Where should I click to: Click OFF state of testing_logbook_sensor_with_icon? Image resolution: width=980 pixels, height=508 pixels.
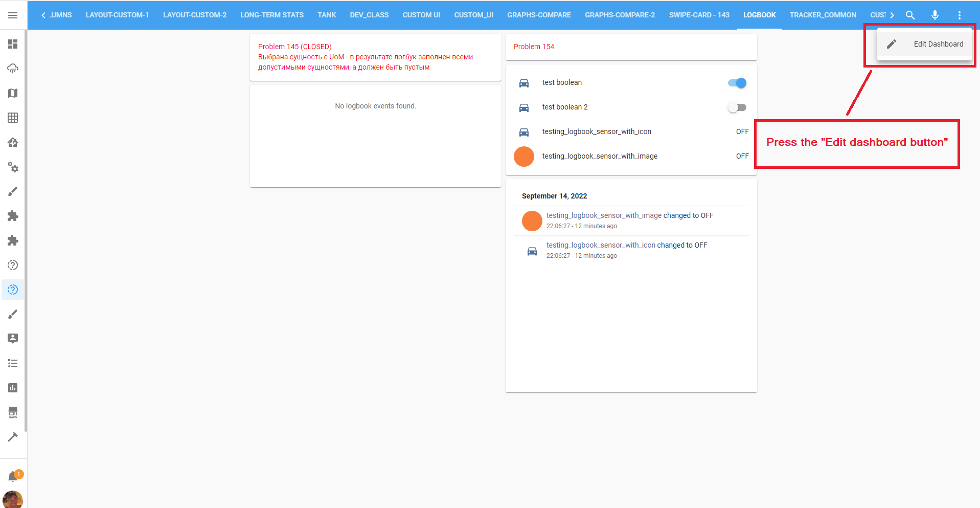[742, 131]
